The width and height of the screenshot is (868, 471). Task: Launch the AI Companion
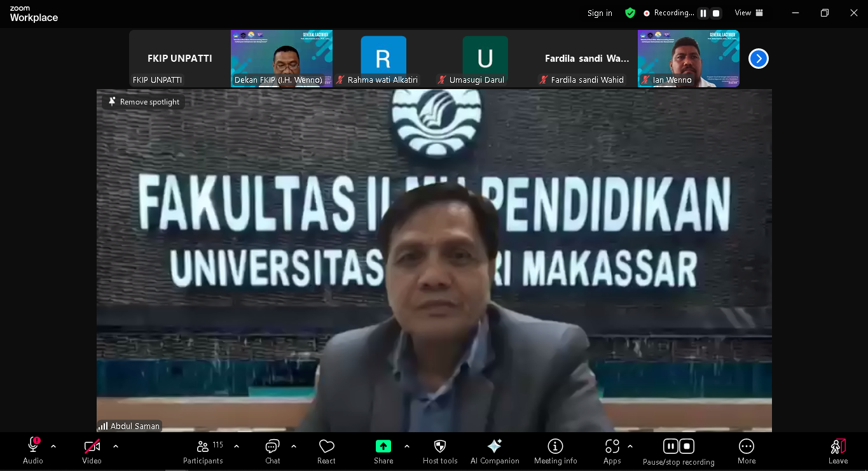pos(494,447)
